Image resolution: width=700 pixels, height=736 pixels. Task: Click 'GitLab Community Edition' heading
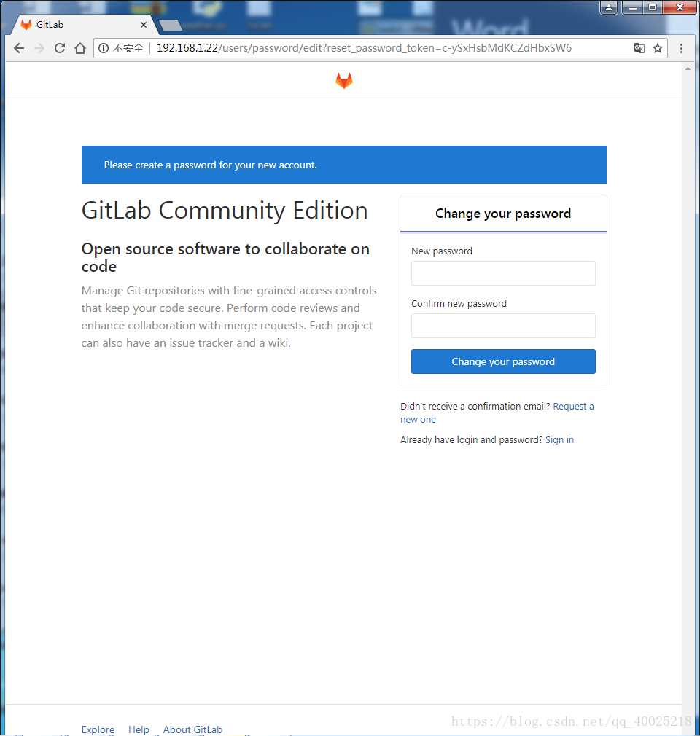[225, 210]
